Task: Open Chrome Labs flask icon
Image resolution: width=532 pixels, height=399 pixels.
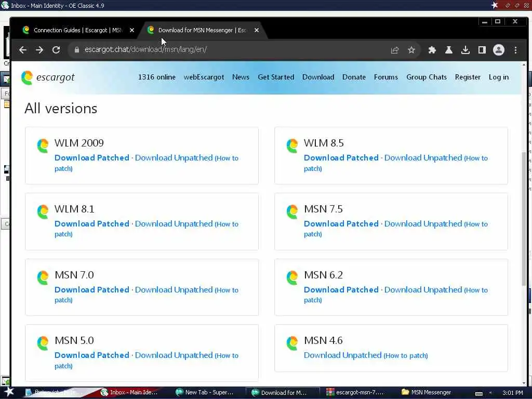Action: 448,50
